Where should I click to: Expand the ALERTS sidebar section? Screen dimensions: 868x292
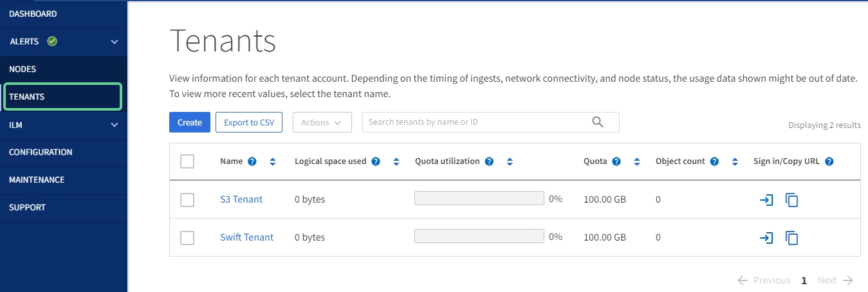[115, 42]
